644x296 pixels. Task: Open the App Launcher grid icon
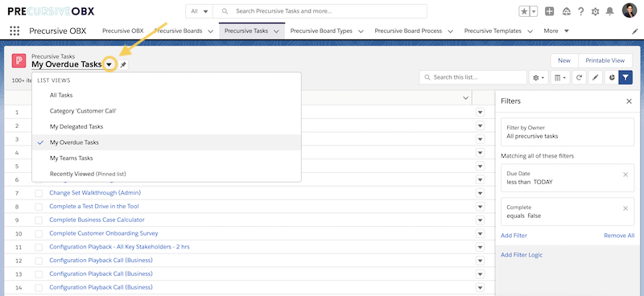tap(14, 31)
